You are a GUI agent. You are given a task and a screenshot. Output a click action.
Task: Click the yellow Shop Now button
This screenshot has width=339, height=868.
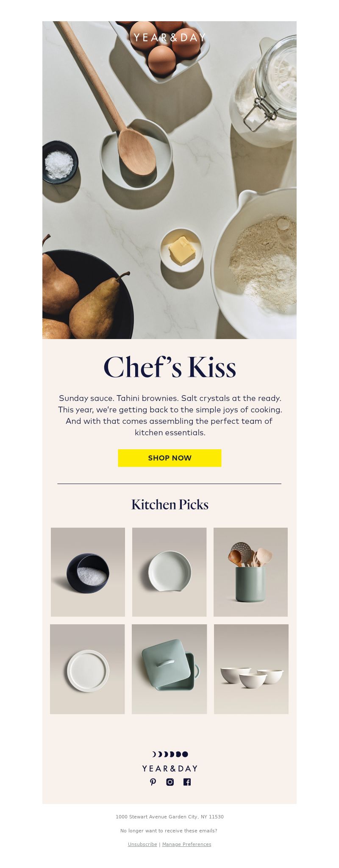[169, 458]
